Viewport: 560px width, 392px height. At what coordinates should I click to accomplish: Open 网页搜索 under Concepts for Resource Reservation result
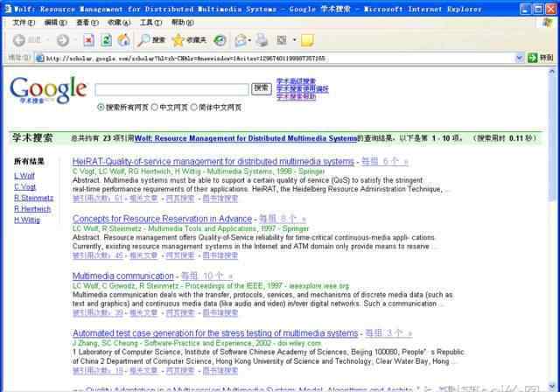(x=180, y=255)
